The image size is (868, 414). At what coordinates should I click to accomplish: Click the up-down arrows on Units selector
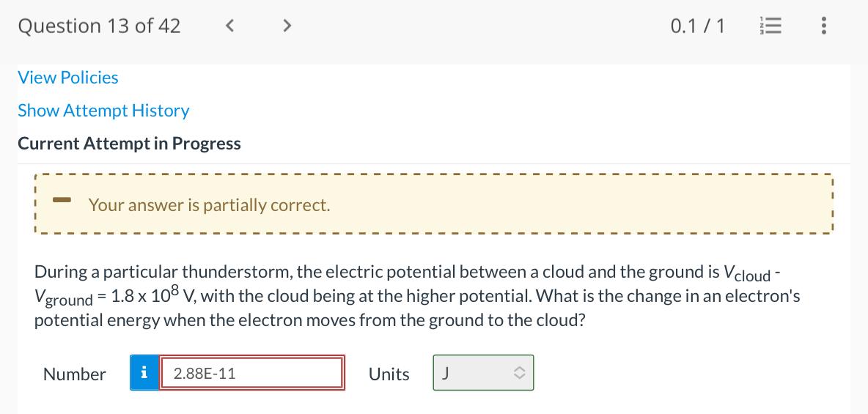518,374
